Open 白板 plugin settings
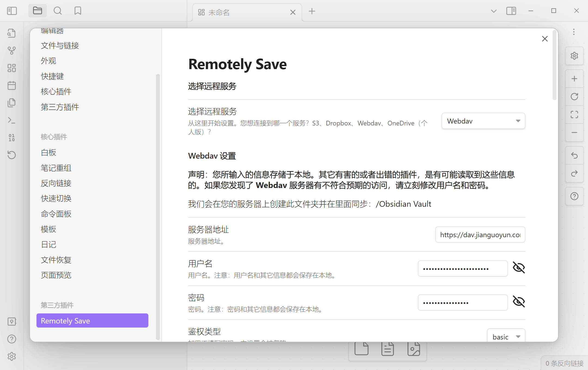This screenshot has width=588, height=370. (92, 152)
